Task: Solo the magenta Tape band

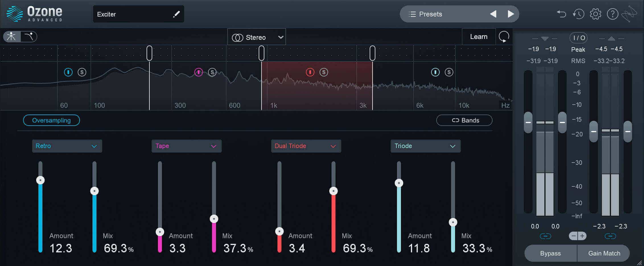Action: coord(212,72)
